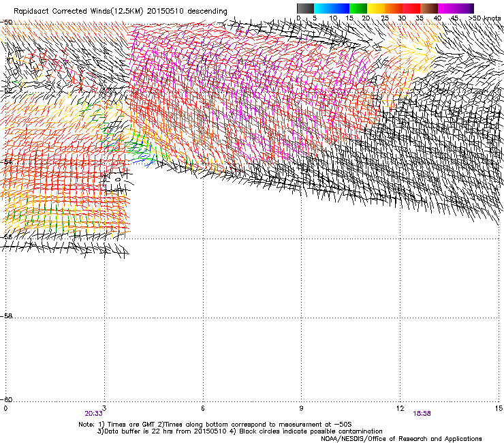Click the green 15–20 knot legend segment
Image resolution: width=504 pixels, height=443 pixels.
point(358,8)
